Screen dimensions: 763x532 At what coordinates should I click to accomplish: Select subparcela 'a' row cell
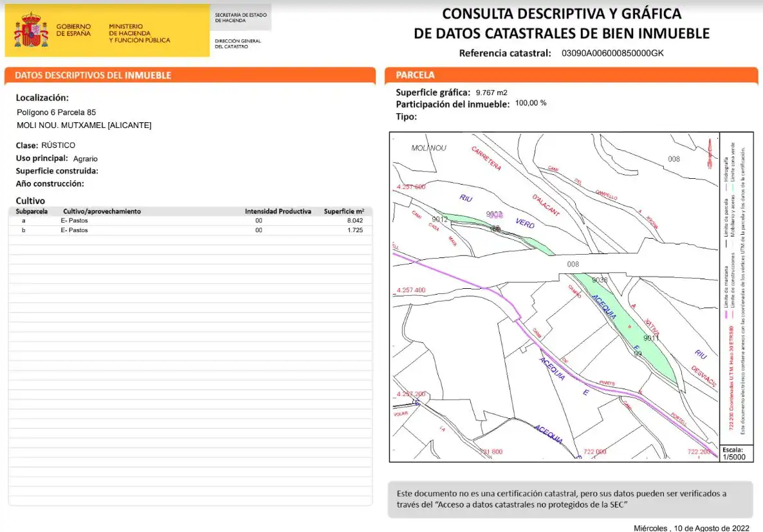[x=23, y=221]
